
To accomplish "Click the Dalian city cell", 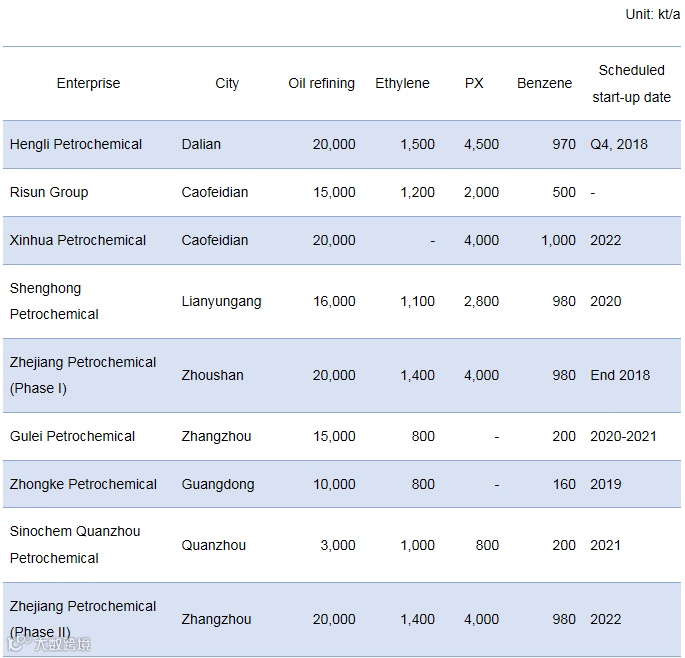I will click(201, 144).
